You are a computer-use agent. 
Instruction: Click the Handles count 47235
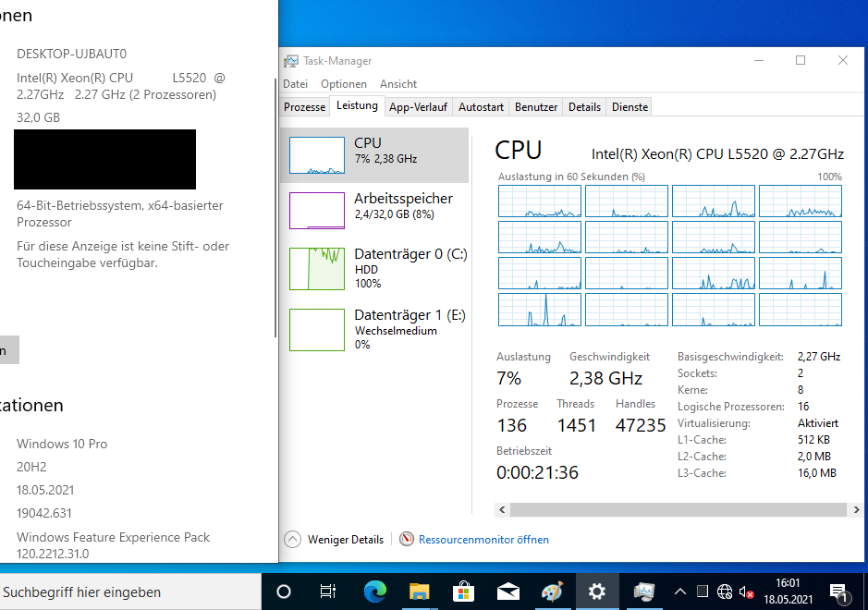coord(641,426)
